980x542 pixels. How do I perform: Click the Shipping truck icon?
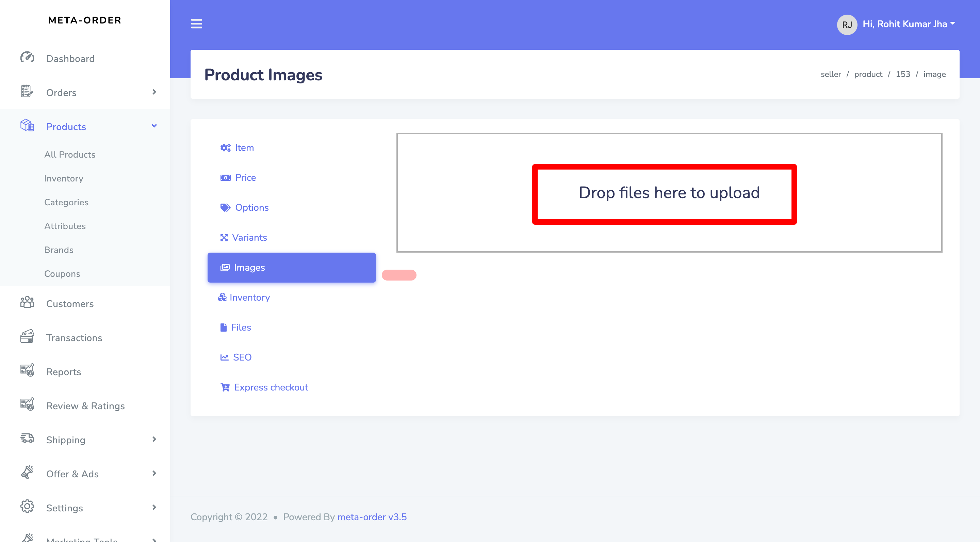tap(27, 439)
